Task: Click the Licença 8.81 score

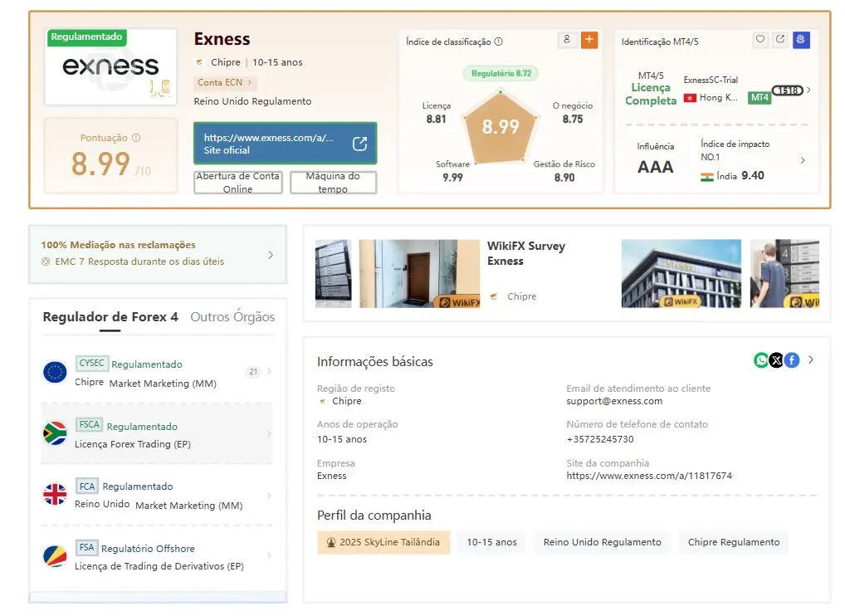Action: 436,112
